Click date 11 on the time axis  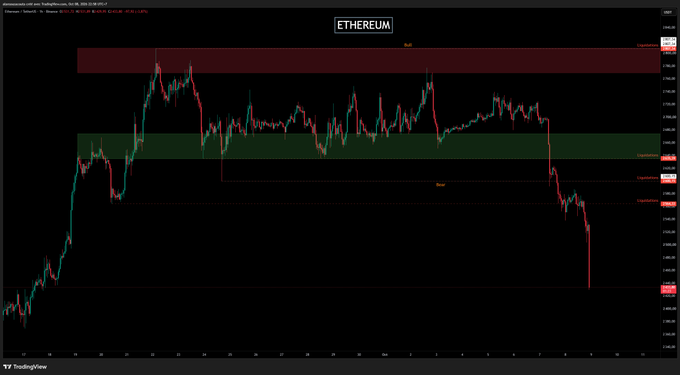click(642, 355)
